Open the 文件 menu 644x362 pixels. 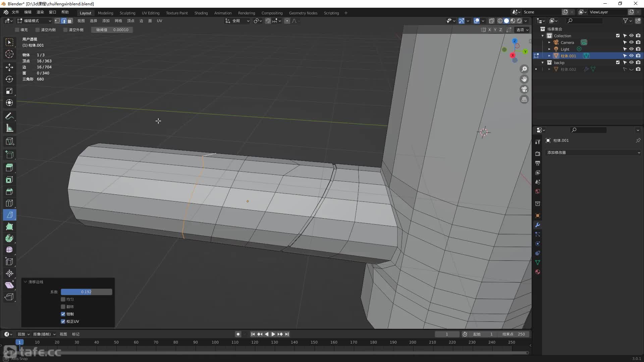click(x=15, y=12)
